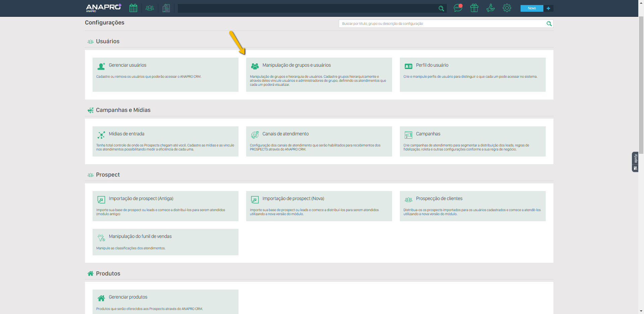
Task: Open the settings gear icon
Action: tap(507, 8)
